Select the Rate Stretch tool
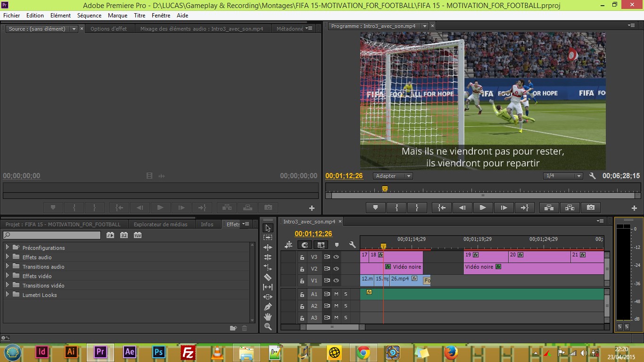Image resolution: width=644 pixels, height=362 pixels. (268, 267)
